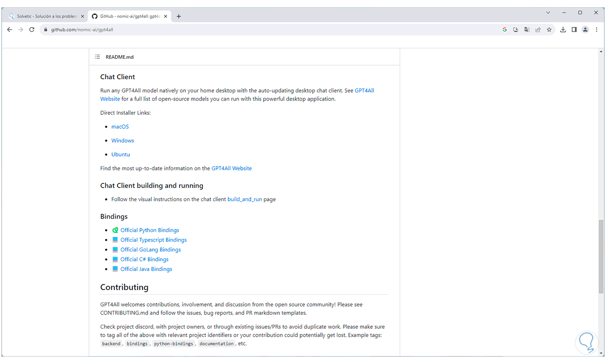Open Official C# Bindings link
The image size is (606, 364).
(x=145, y=259)
